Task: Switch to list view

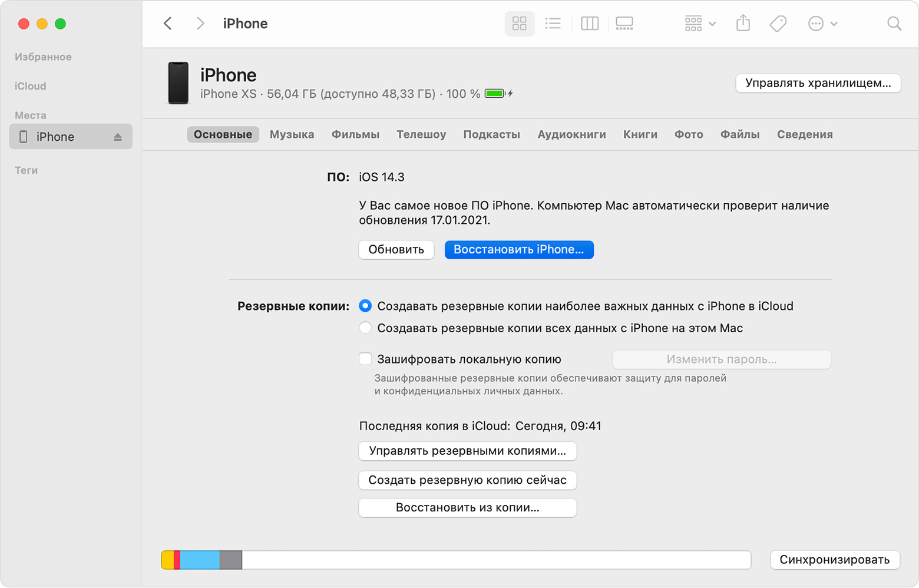Action: [553, 24]
